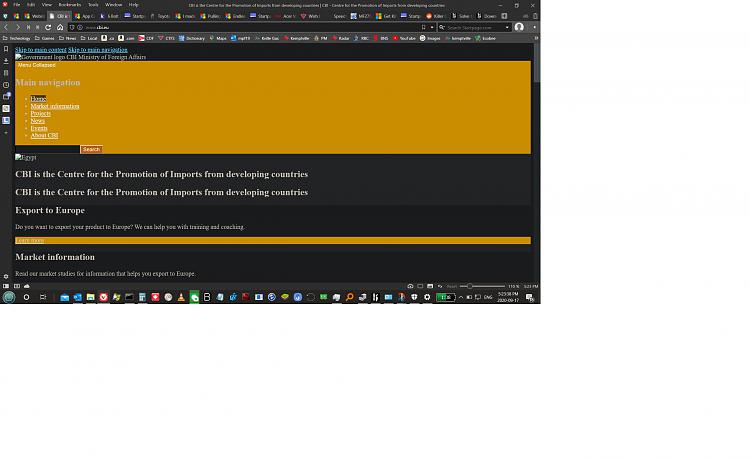Open the File menu
Image resolution: width=750 pixels, height=459 pixels.
coord(17,5)
